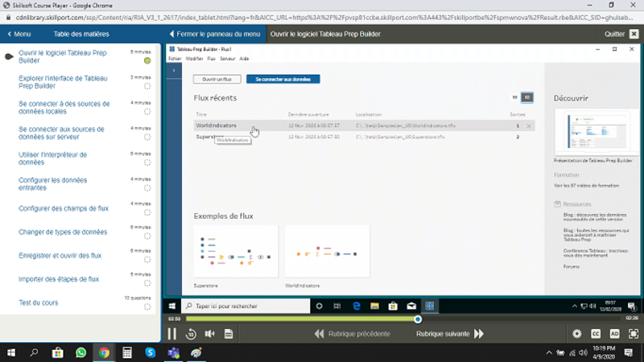Click the volume speaker icon in player
The width and height of the screenshot is (644, 362).
coord(210,334)
